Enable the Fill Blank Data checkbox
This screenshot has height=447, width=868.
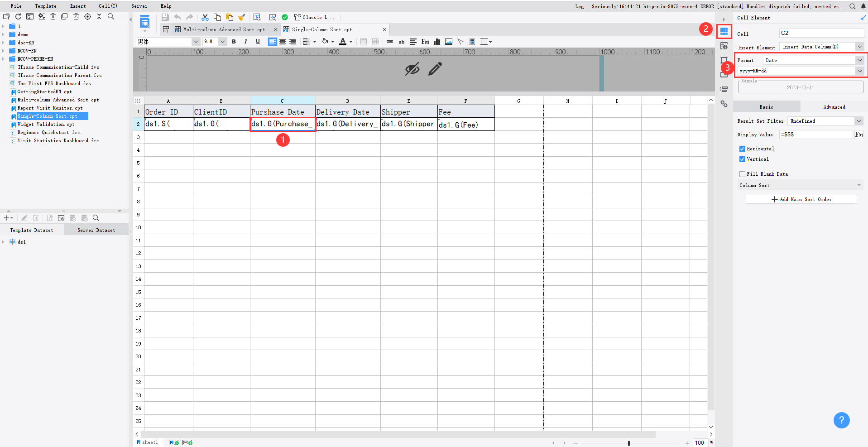742,174
